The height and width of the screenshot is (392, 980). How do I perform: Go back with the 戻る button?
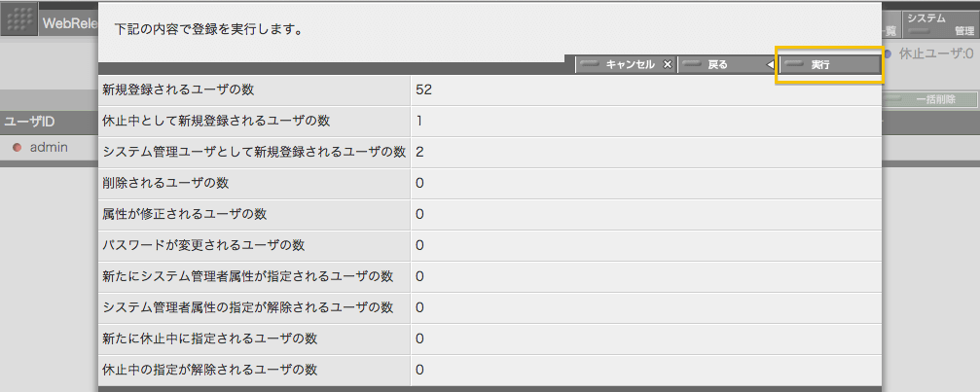click(728, 64)
